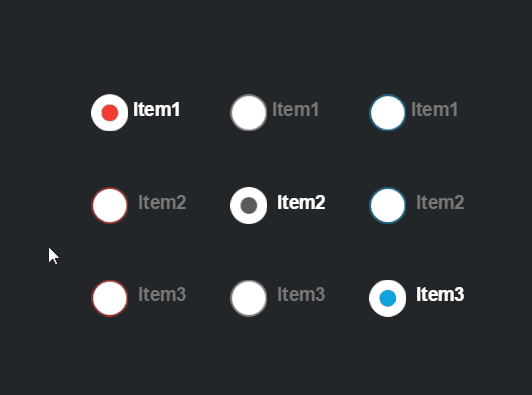This screenshot has height=395, width=532.
Task: Click the red dot inside checked Item1 radio
Action: (x=110, y=113)
